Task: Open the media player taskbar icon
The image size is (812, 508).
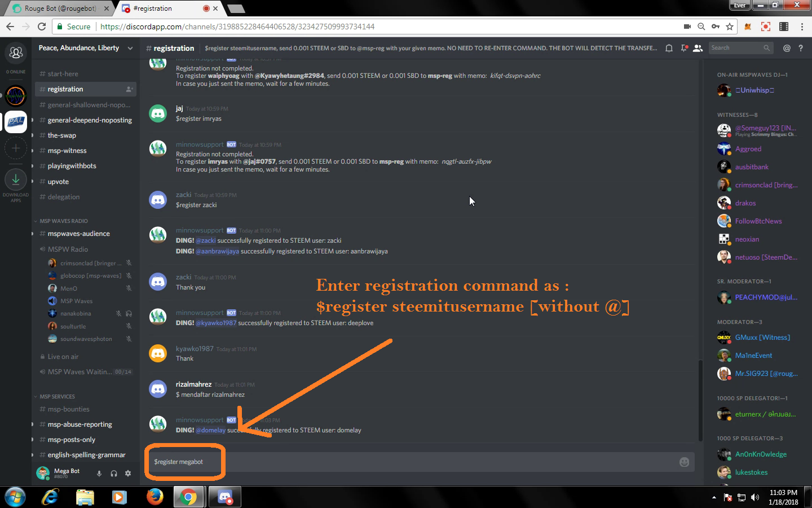Action: point(120,497)
